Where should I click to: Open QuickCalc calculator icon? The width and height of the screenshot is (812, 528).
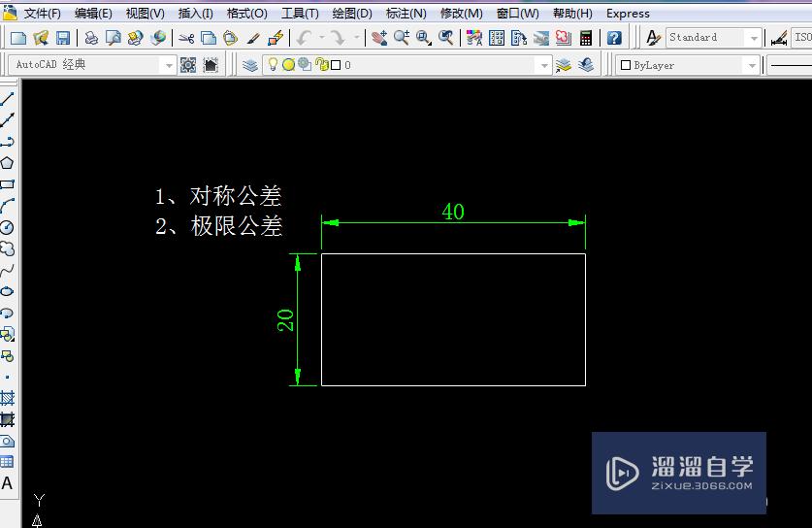click(586, 38)
